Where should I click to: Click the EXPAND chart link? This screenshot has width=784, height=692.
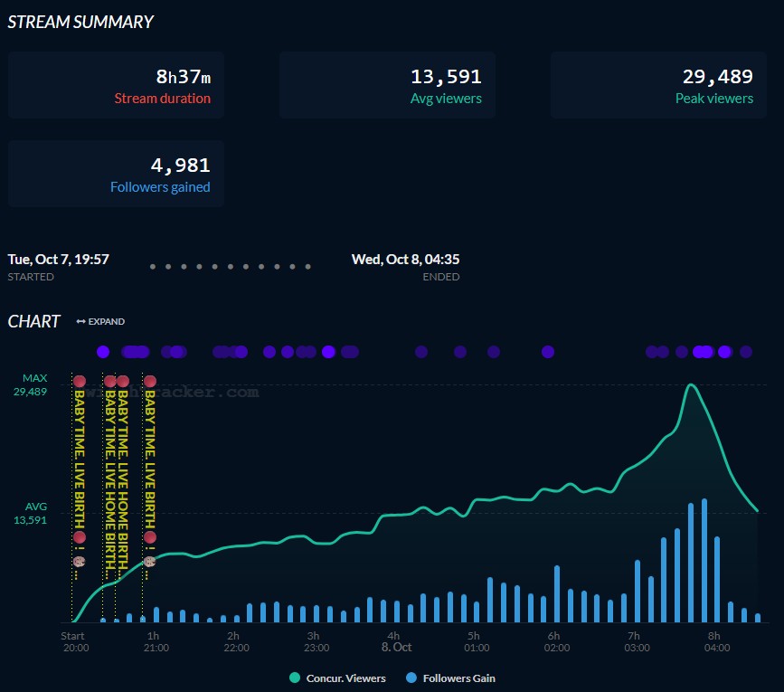tap(106, 322)
